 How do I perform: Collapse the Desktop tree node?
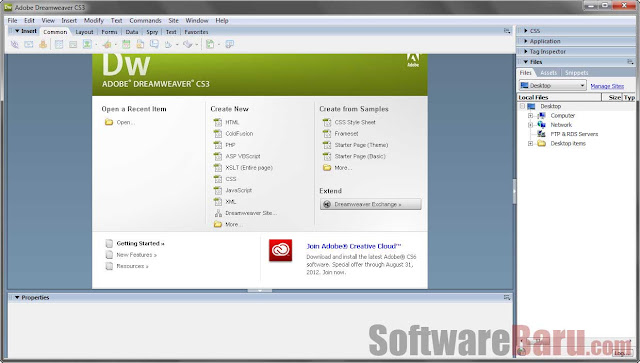tap(522, 106)
